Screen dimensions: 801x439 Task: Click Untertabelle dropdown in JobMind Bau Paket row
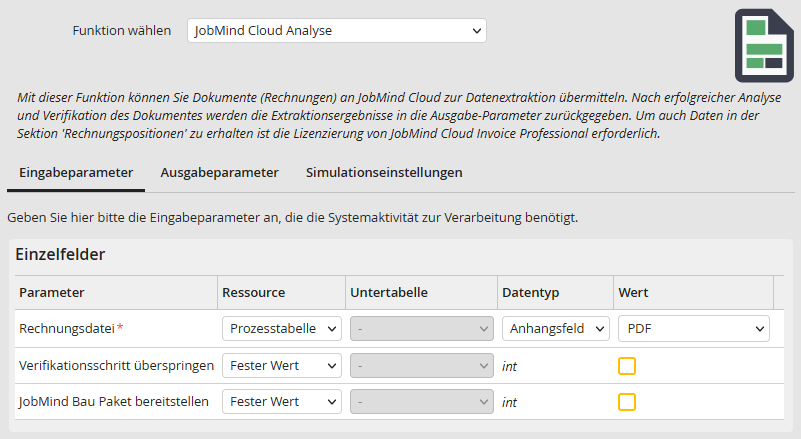422,402
